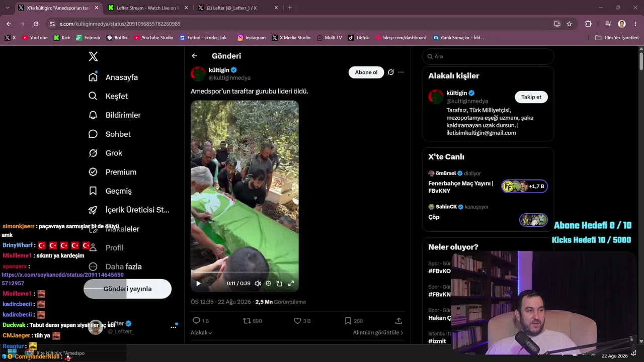Screen dimensions: 644x362
Task: Open the Windows Start menu
Action: [12, 352]
